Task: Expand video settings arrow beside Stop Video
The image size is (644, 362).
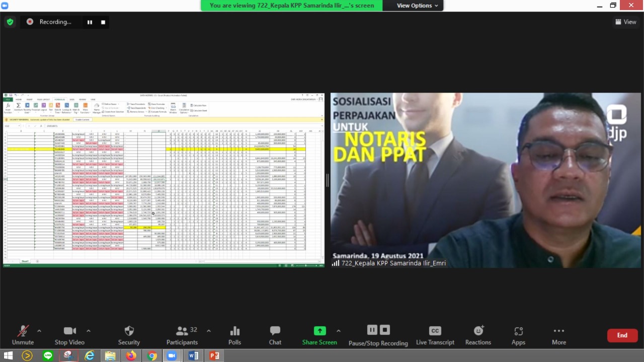Action: click(x=89, y=331)
